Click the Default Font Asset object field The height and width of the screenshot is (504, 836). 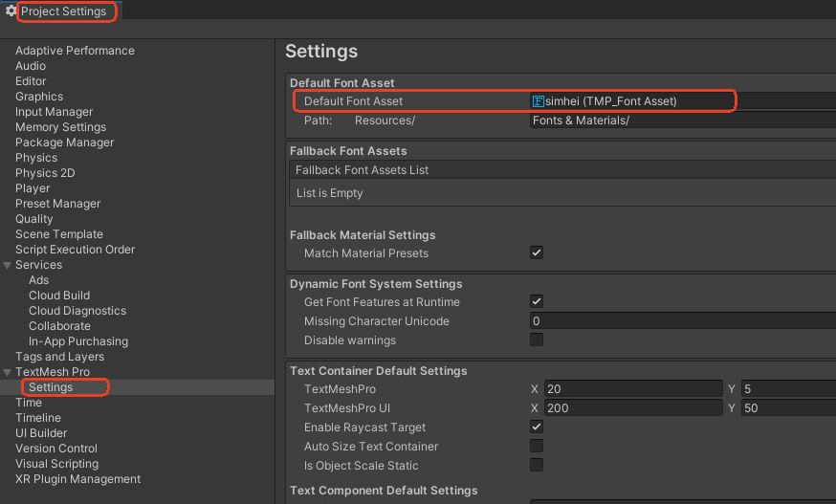pyautogui.click(x=682, y=101)
